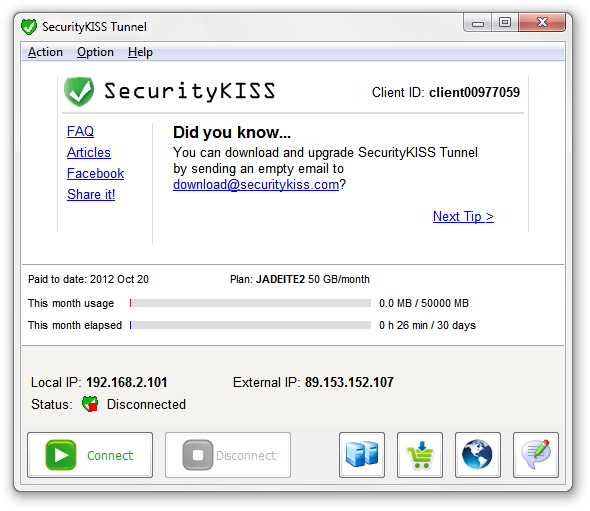590x511 pixels.
Task: Show the Next Tip
Action: 463,217
